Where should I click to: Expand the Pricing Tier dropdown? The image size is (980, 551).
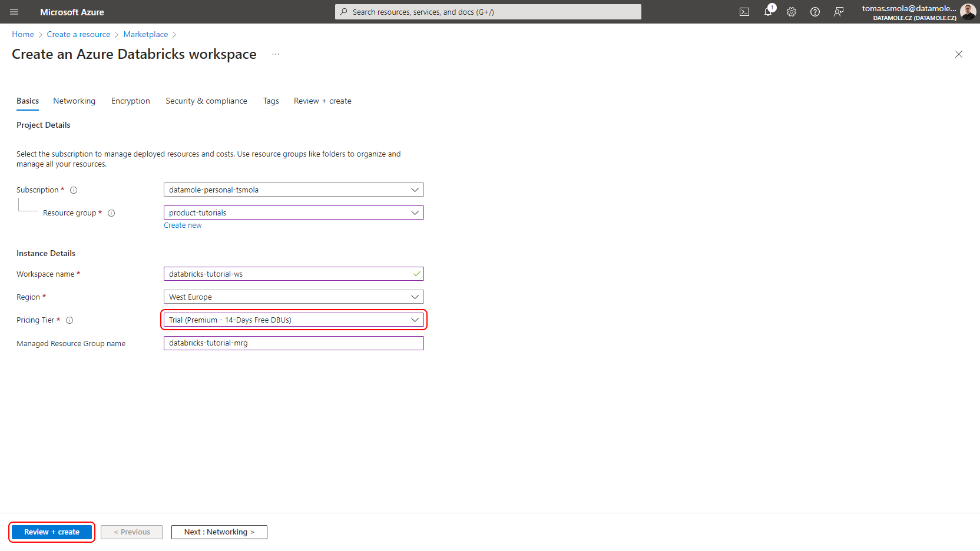pyautogui.click(x=294, y=320)
